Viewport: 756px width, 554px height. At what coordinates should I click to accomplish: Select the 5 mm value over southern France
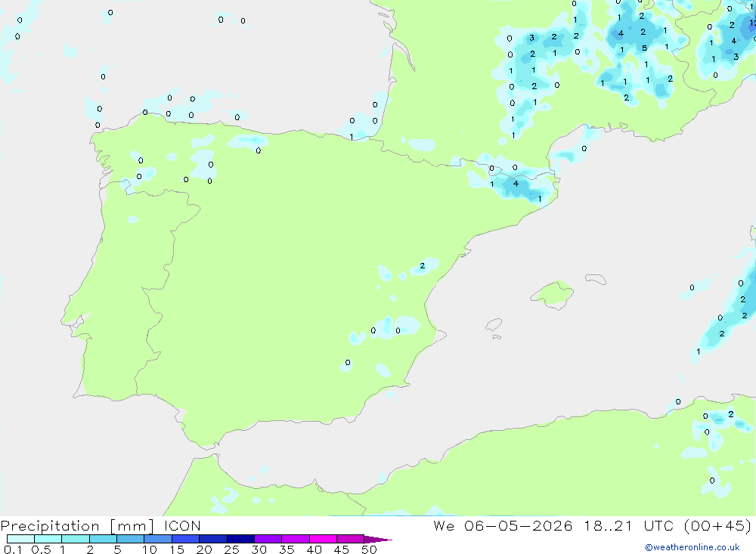644,48
